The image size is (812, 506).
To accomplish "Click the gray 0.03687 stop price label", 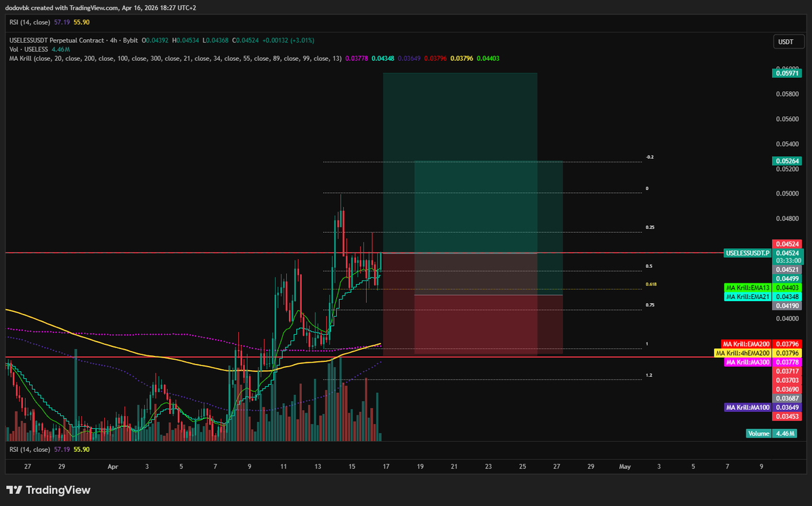I will pos(786,398).
